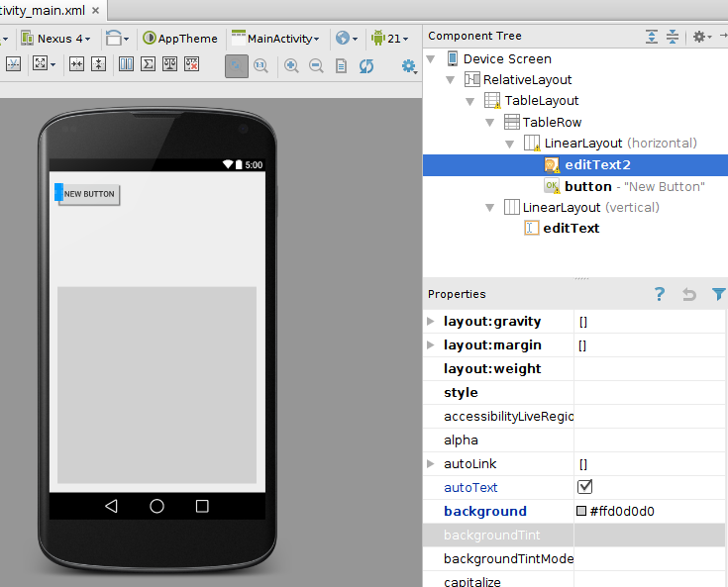Screen dimensions: 728x587
Task: Toggle the autoText checkbox
Action: (x=584, y=487)
